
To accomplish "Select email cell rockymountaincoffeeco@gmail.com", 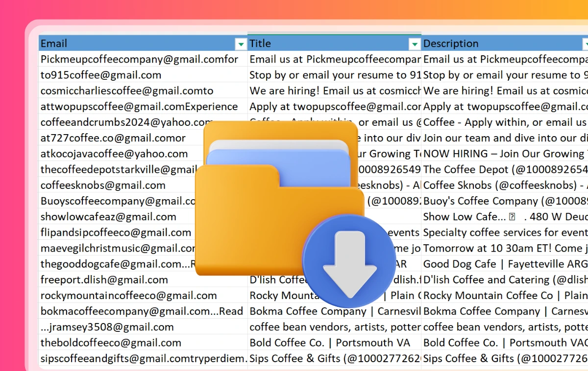I will point(143,295).
